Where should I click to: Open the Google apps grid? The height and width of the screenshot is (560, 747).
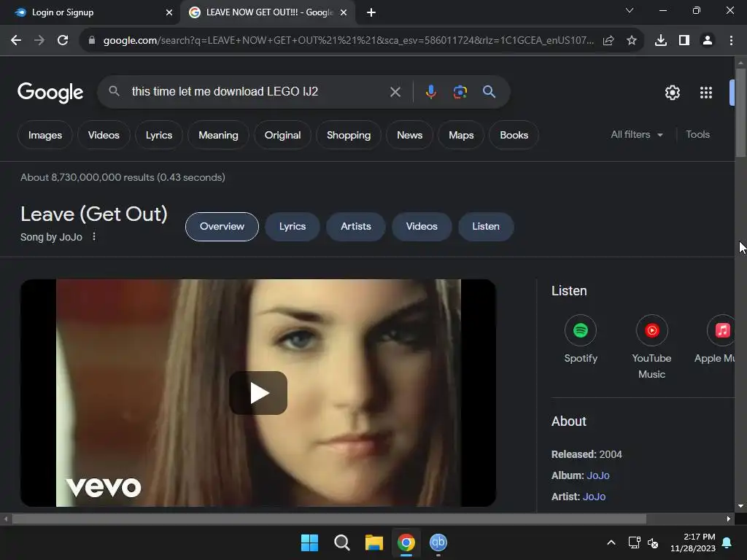[706, 93]
